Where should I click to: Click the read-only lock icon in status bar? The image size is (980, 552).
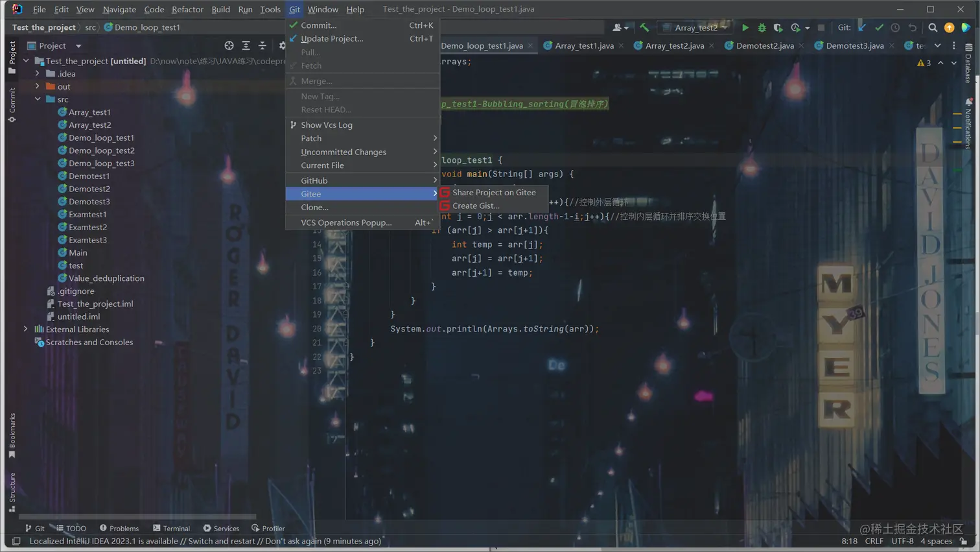[x=964, y=541]
